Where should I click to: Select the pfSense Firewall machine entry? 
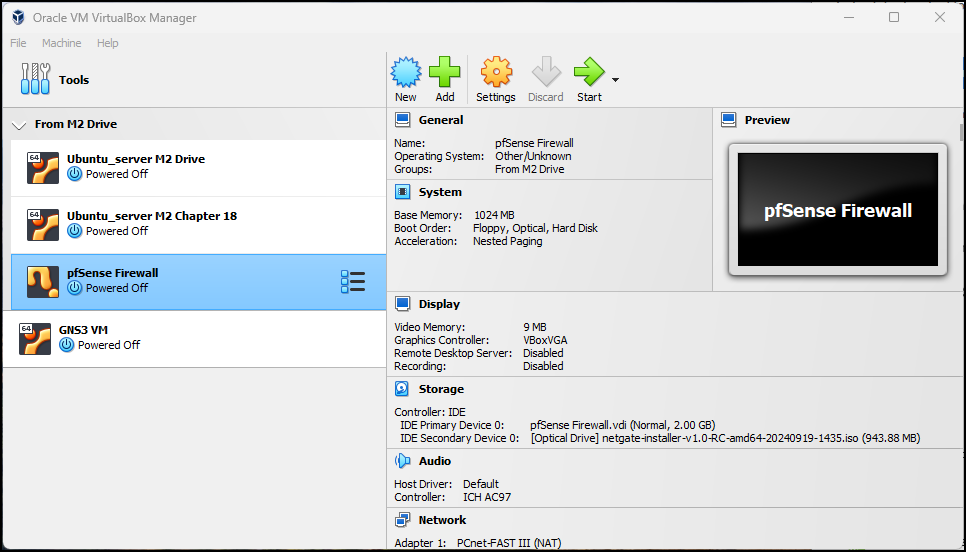198,282
